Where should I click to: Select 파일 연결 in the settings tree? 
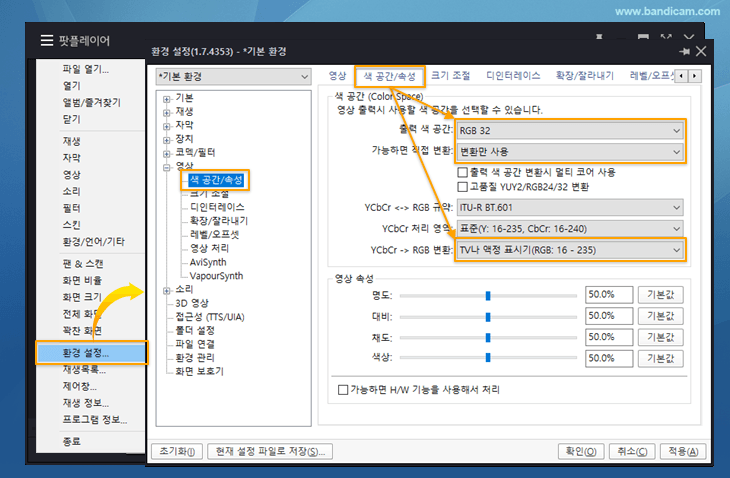tap(195, 344)
